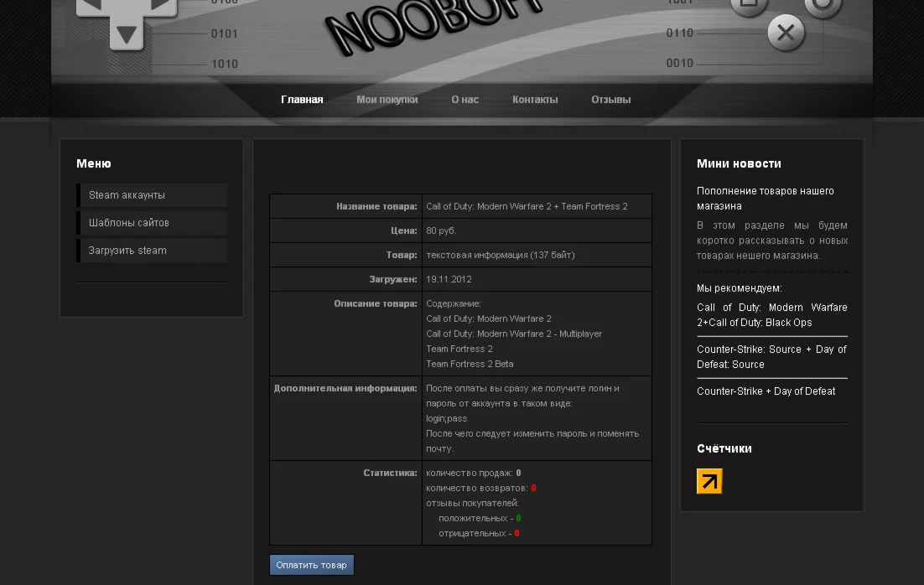924x585 pixels.
Task: Click the down arrow on the D-pad
Action: click(126, 34)
